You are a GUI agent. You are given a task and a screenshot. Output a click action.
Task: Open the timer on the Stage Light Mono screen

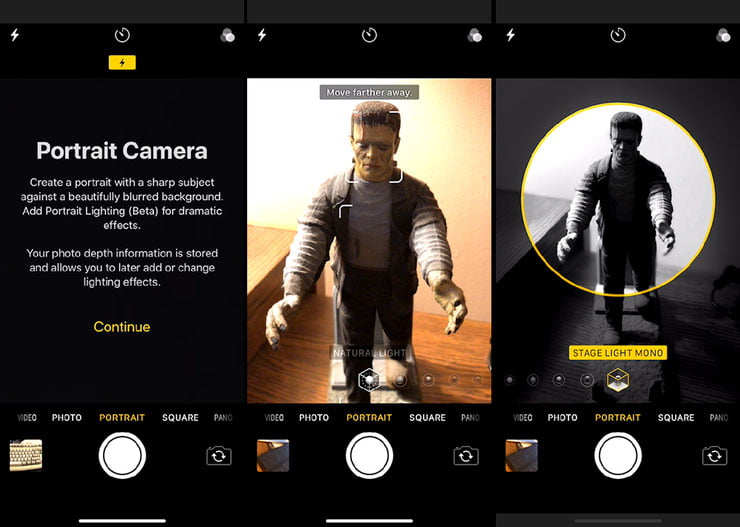(x=618, y=35)
